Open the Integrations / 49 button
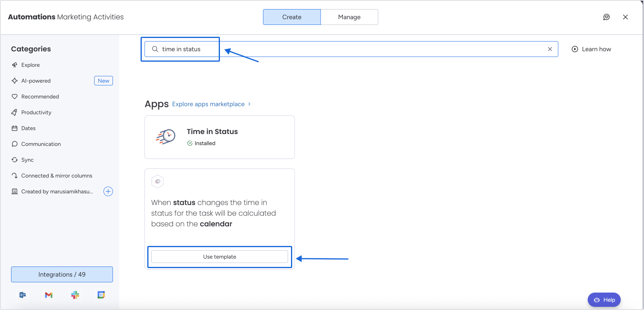This screenshot has width=644, height=310. [x=62, y=274]
